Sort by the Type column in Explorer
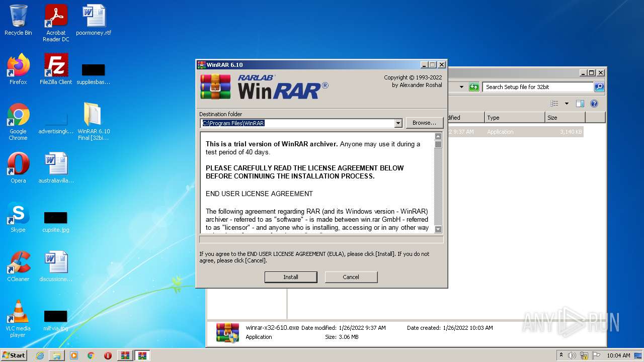Image resolution: width=644 pixels, height=362 pixels. pos(515,118)
